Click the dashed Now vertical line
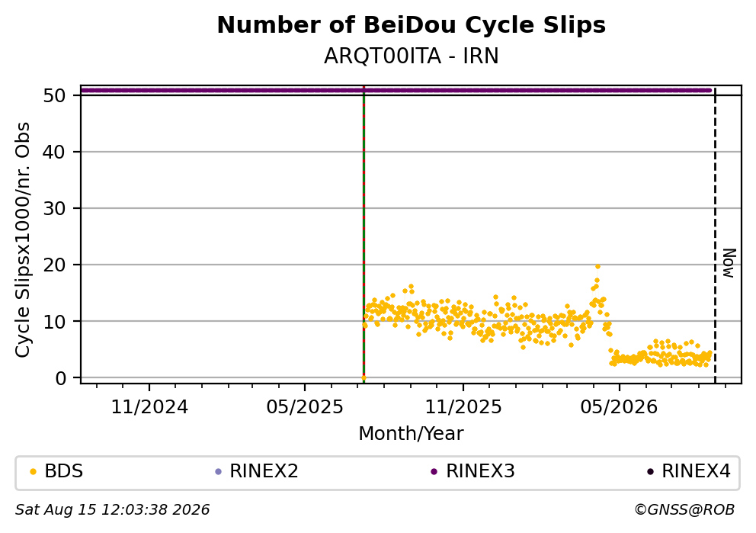 pyautogui.click(x=715, y=235)
